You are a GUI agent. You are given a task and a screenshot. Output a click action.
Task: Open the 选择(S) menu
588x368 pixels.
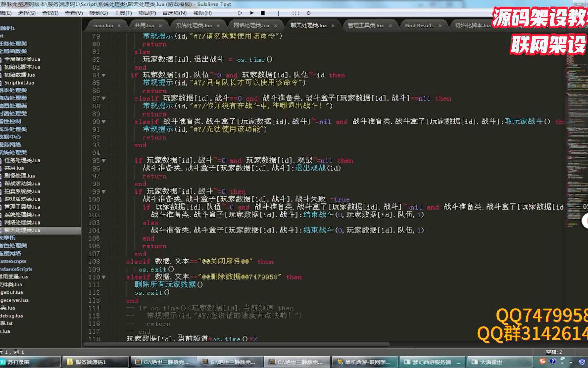tap(27, 13)
